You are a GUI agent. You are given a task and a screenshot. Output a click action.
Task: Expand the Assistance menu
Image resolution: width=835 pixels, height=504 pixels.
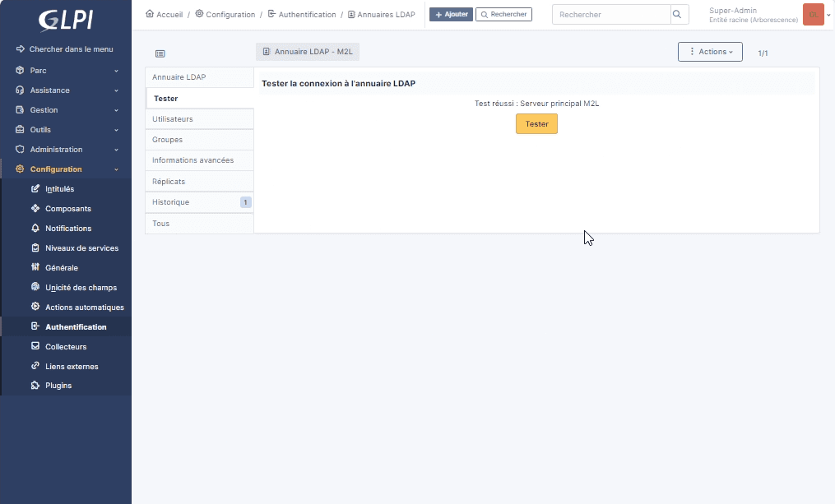click(66, 90)
